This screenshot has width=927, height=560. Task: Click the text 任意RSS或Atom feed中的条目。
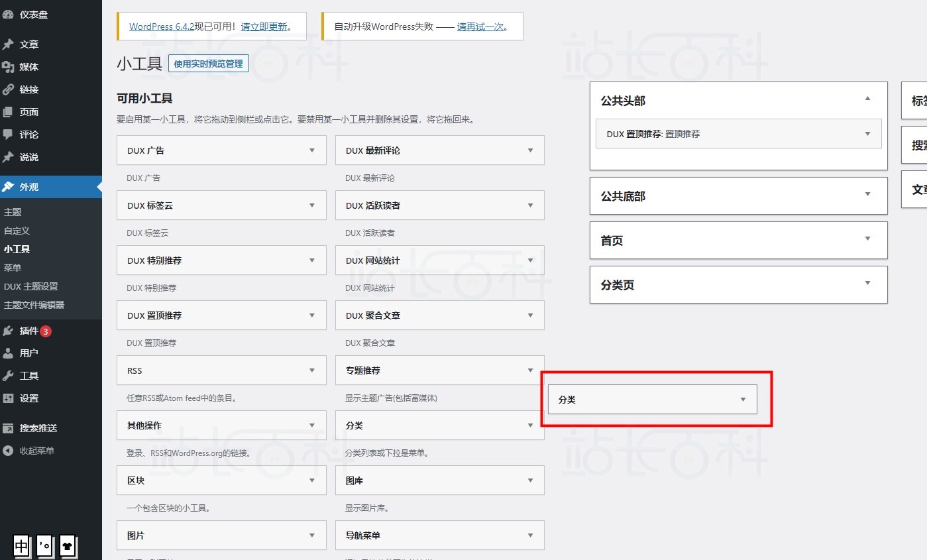point(182,399)
